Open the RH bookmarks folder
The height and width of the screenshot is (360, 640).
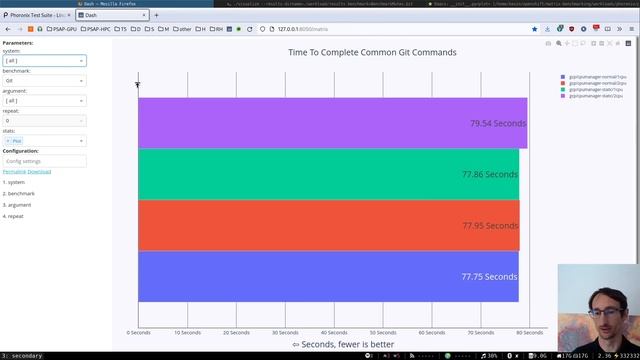pos(216,29)
